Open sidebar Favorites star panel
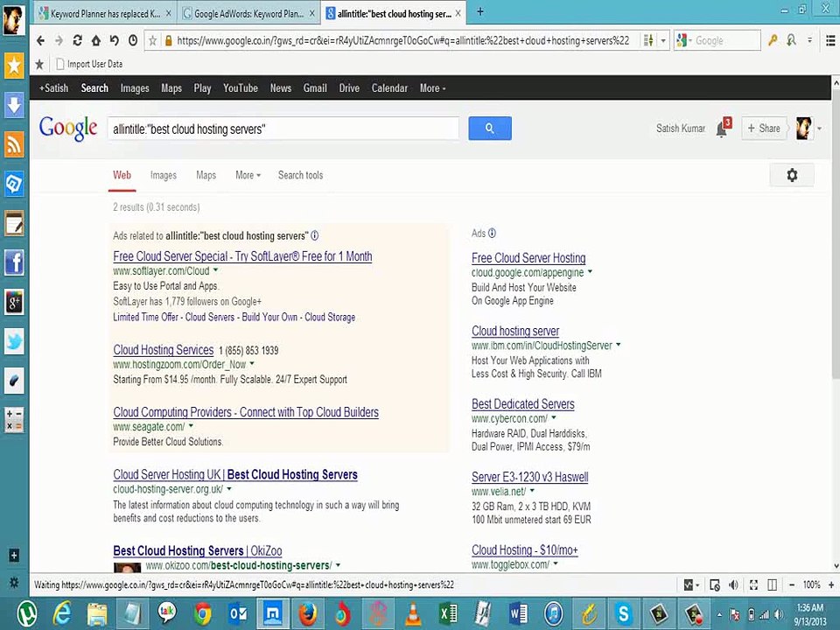Screen dimensions: 840x630 pyautogui.click(x=14, y=66)
